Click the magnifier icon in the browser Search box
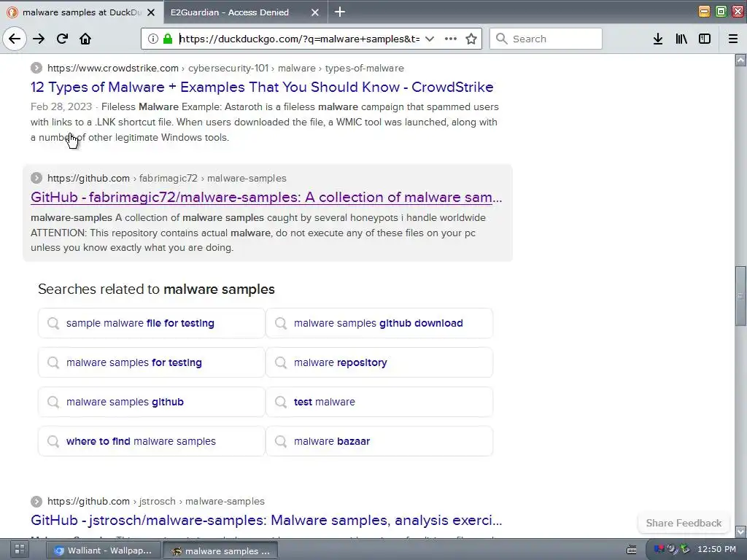 click(x=502, y=39)
